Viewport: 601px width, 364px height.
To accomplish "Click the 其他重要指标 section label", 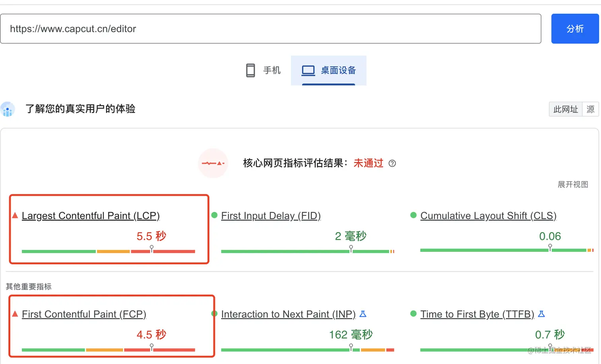I will (29, 287).
